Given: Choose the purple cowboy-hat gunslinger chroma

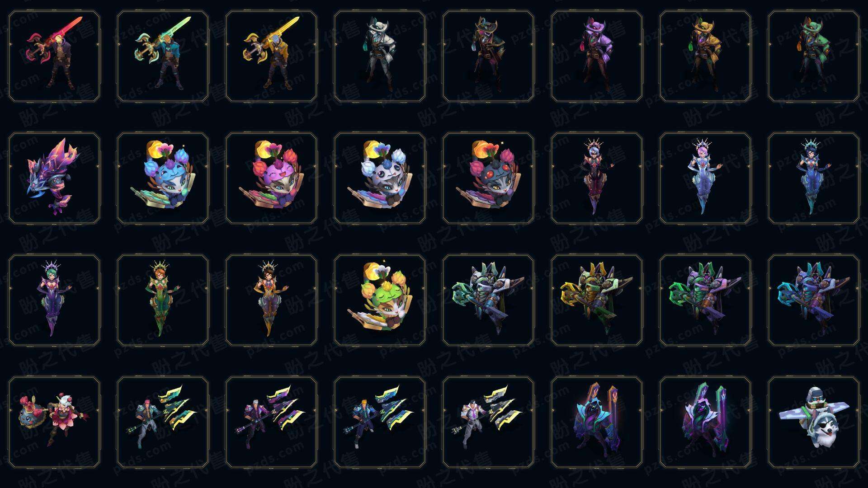Looking at the screenshot, I should tap(597, 56).
